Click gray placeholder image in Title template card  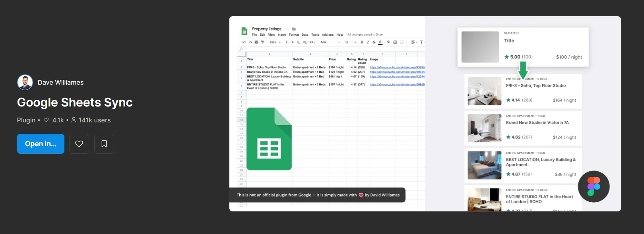pos(480,47)
